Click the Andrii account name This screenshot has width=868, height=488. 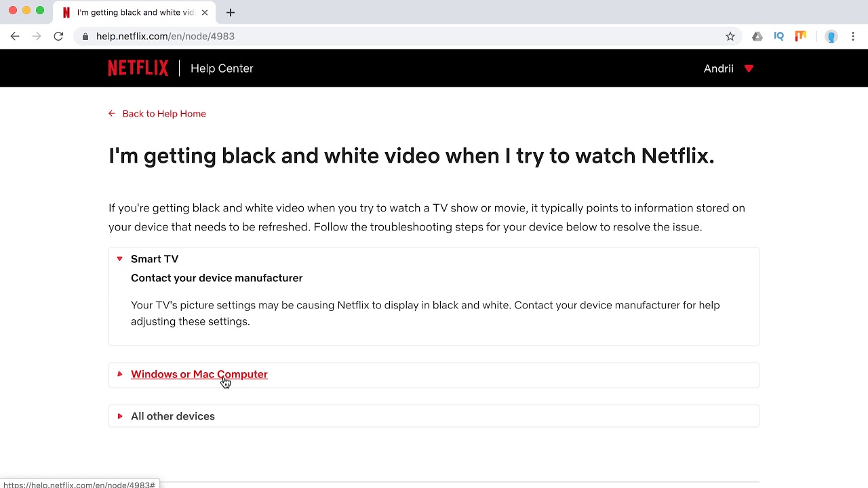(719, 68)
